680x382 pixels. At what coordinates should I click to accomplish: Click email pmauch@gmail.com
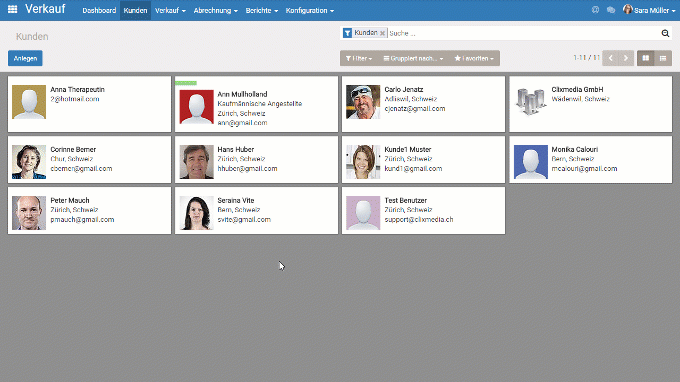pos(82,219)
